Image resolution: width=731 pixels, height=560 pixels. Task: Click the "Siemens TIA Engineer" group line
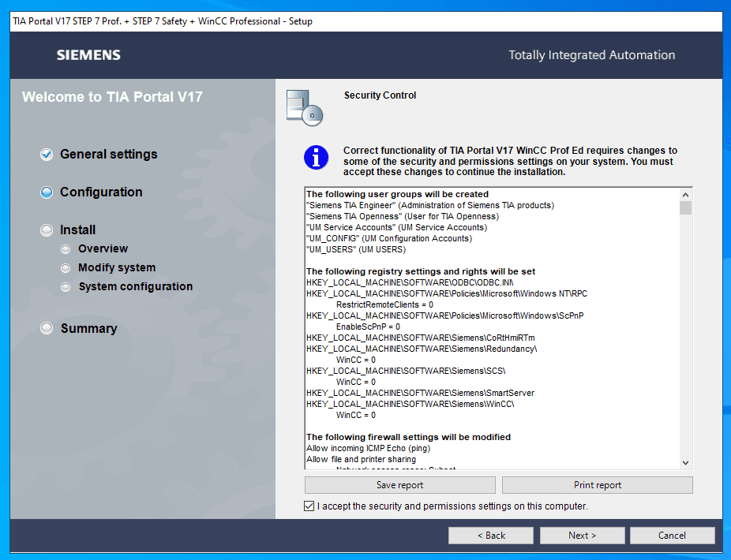coord(430,205)
